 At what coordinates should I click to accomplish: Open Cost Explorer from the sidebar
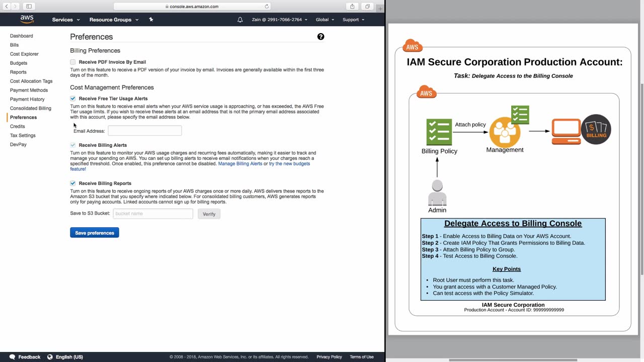[x=24, y=54]
